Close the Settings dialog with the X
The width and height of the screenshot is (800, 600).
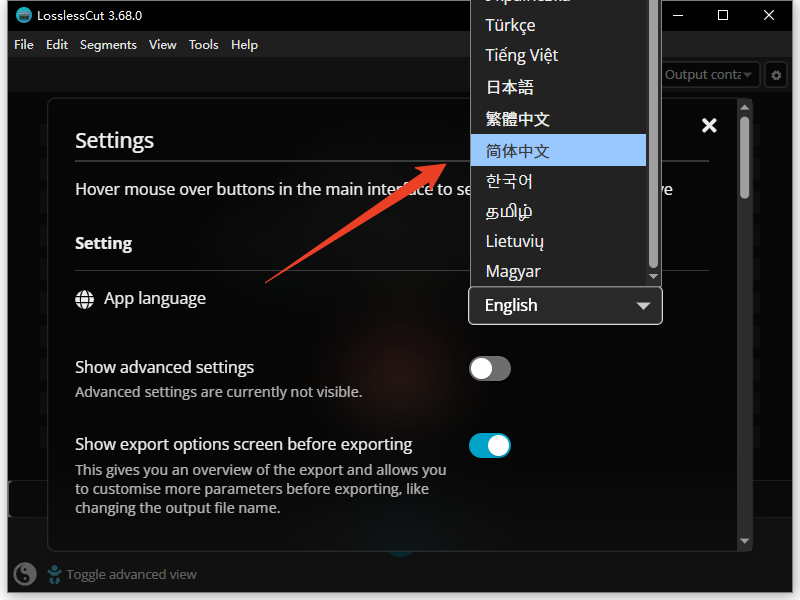click(x=709, y=125)
